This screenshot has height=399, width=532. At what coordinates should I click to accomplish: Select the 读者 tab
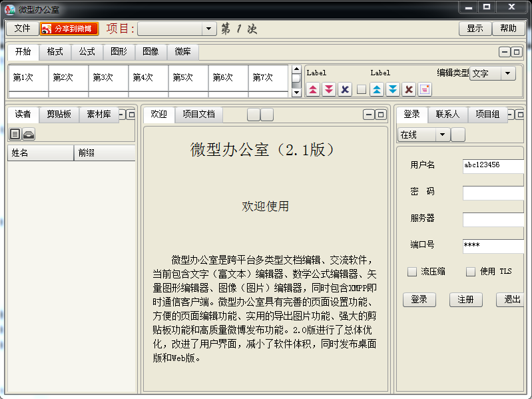click(23, 115)
